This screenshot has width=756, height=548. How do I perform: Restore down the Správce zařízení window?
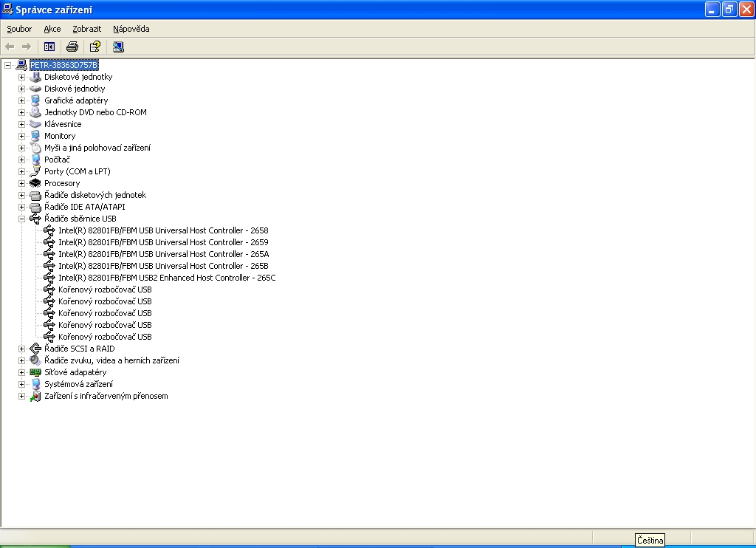tap(729, 9)
